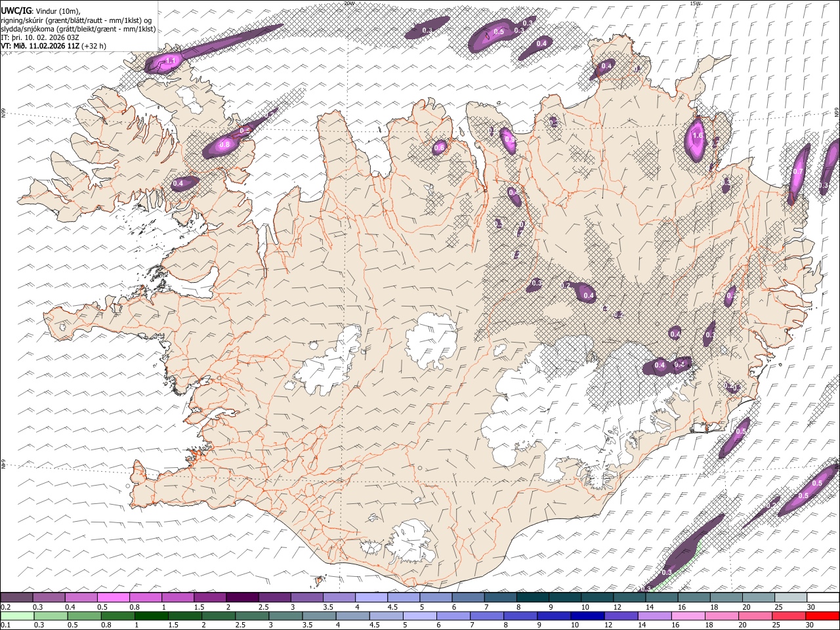Pick the top-row swatch between 12 and 14
840x630 pixels.
[629, 597]
